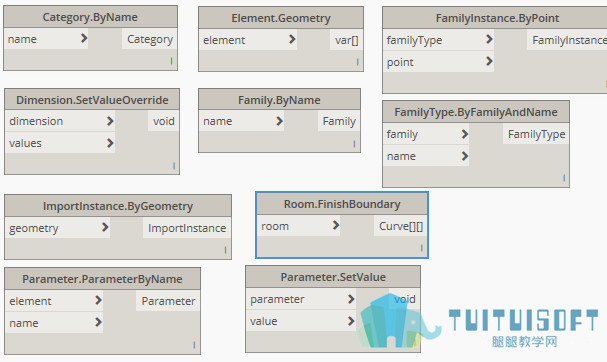Click chevron beside family input

(465, 134)
